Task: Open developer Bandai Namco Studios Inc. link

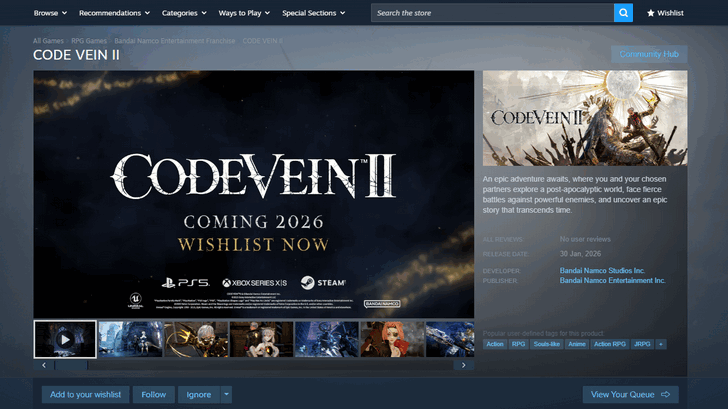Action: point(602,271)
